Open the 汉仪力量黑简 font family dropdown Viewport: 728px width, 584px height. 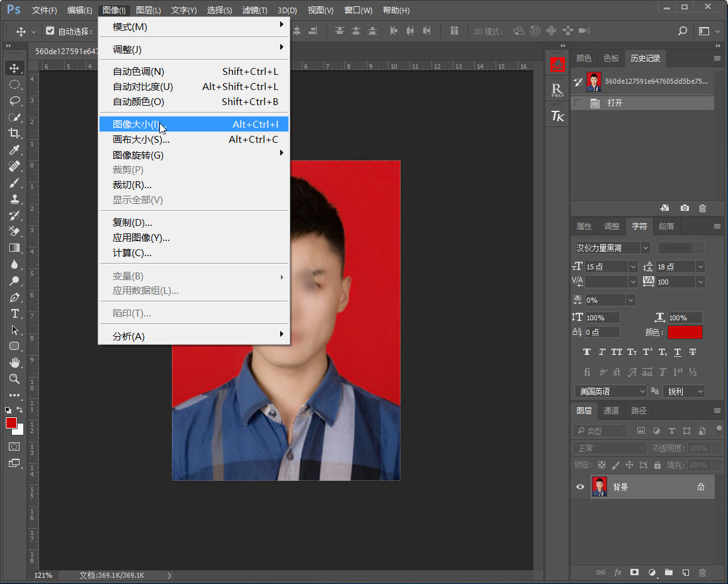pos(645,248)
